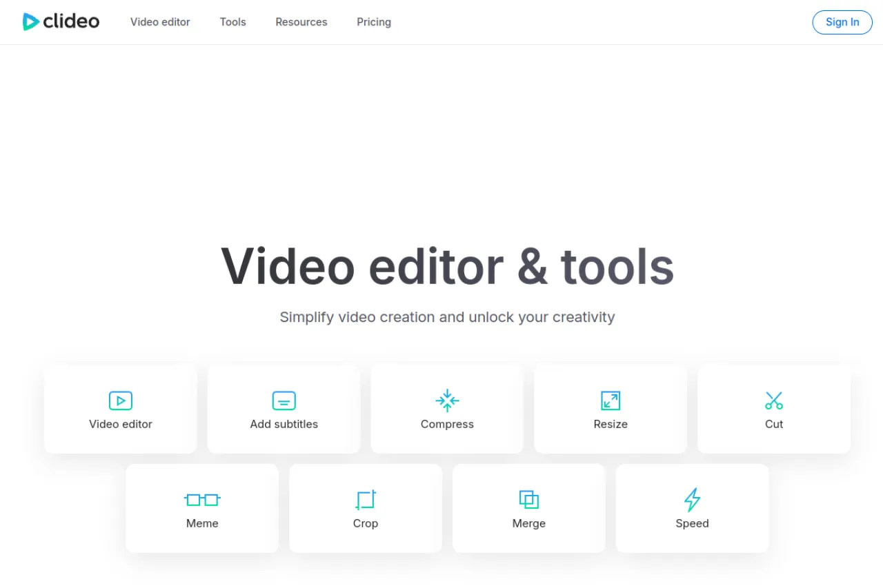
Task: Select the Merge overlapping squares icon
Action: pyautogui.click(x=529, y=500)
